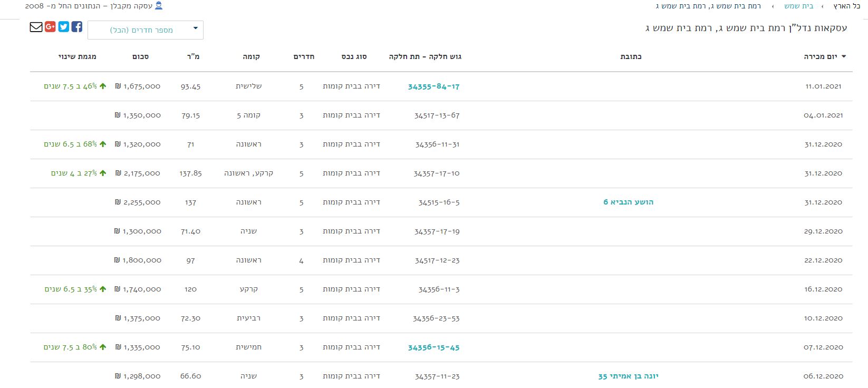
Task: Go to כל הארץ breadcrumb
Action: pos(846,6)
